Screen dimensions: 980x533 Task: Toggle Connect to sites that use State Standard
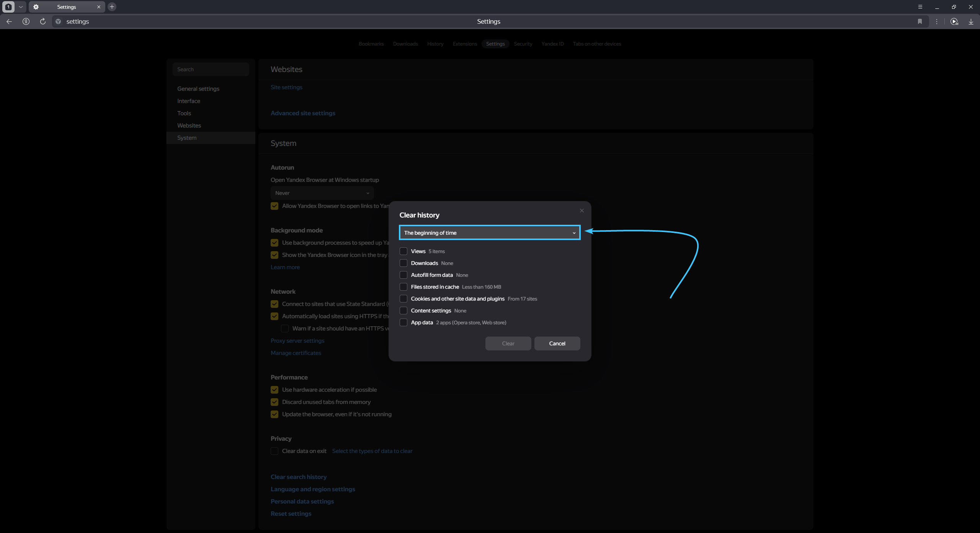click(274, 304)
